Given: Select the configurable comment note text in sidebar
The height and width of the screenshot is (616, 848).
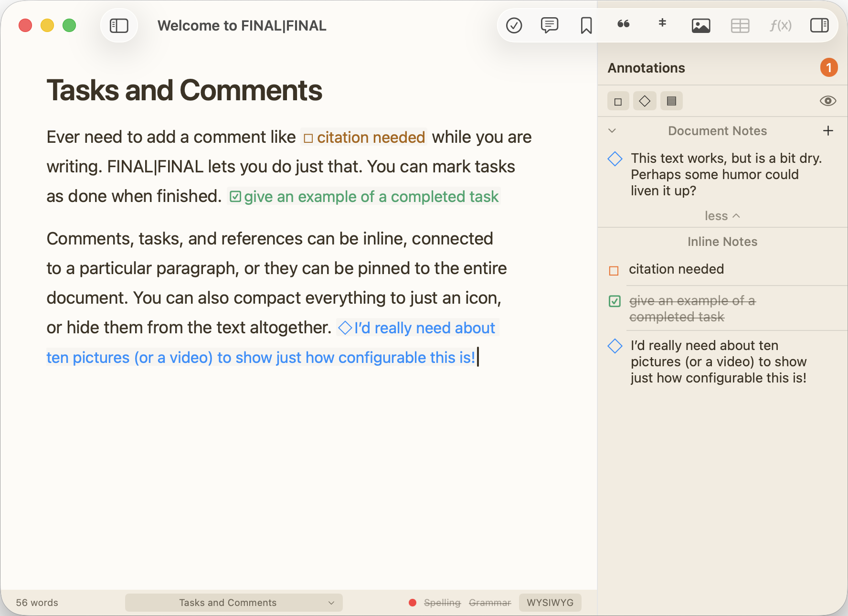Looking at the screenshot, I should pos(719,361).
